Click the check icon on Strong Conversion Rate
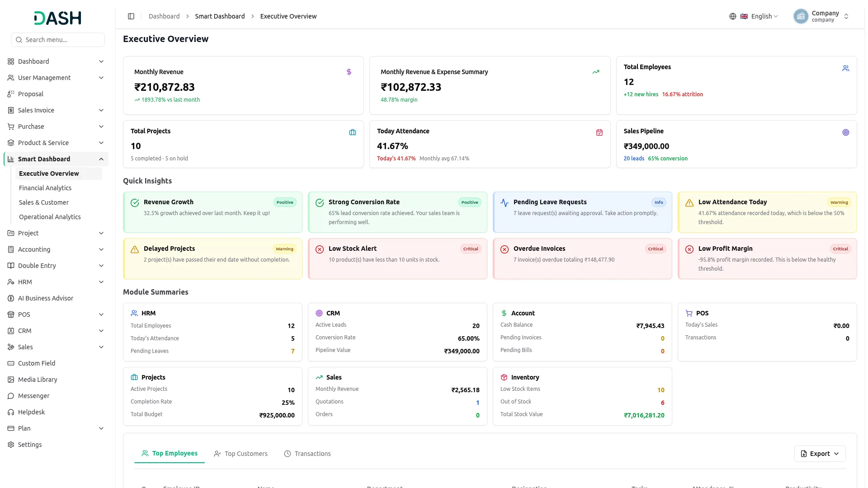This screenshot has height=488, width=868. pos(320,203)
